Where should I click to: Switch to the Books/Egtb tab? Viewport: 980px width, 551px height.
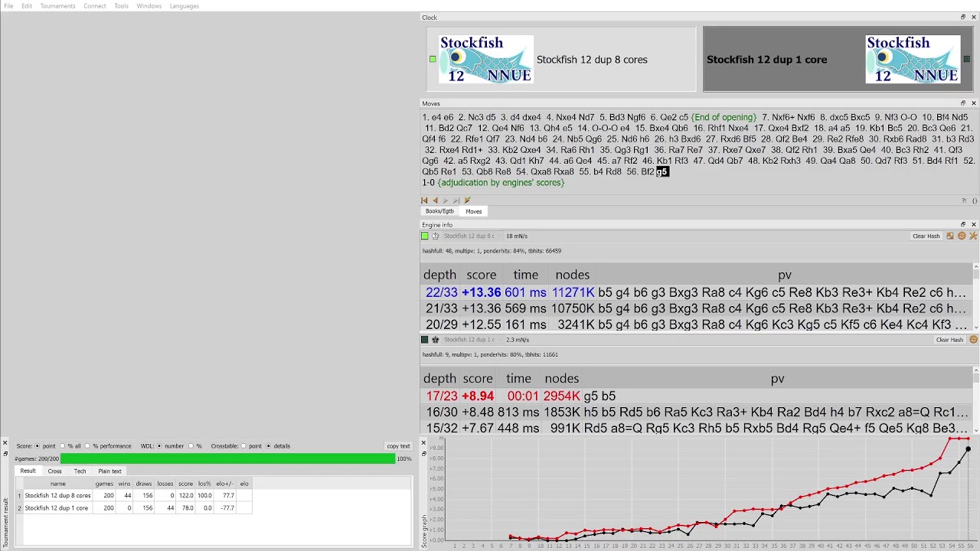point(439,211)
